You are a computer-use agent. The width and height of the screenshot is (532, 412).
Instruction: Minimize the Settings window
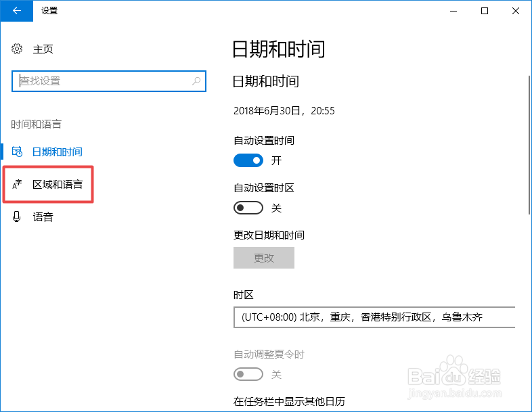(x=453, y=11)
